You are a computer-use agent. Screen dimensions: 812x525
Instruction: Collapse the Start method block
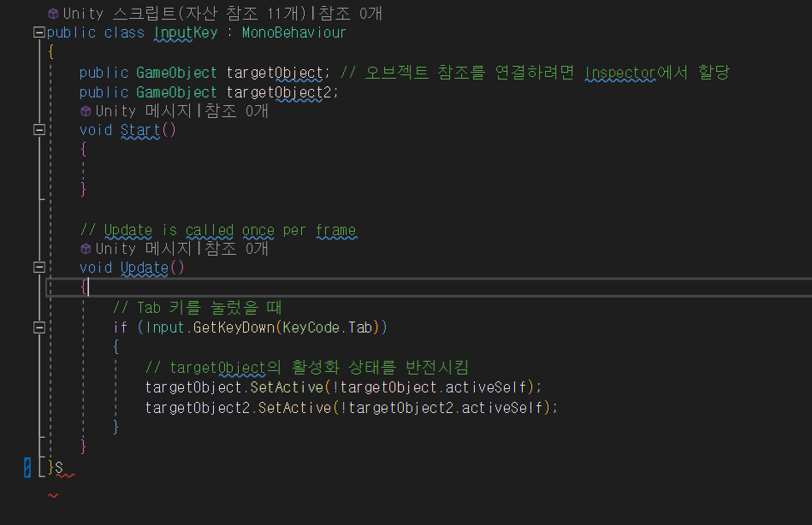(38, 129)
